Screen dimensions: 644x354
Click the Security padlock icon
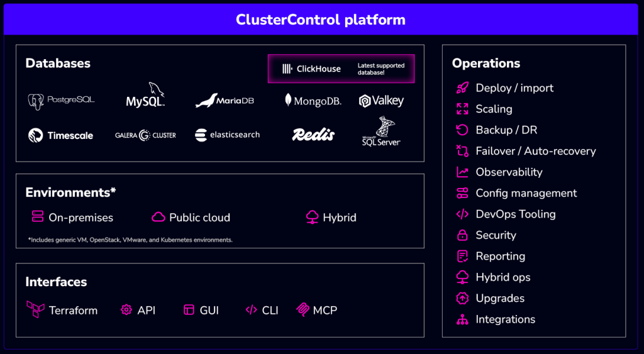point(462,235)
